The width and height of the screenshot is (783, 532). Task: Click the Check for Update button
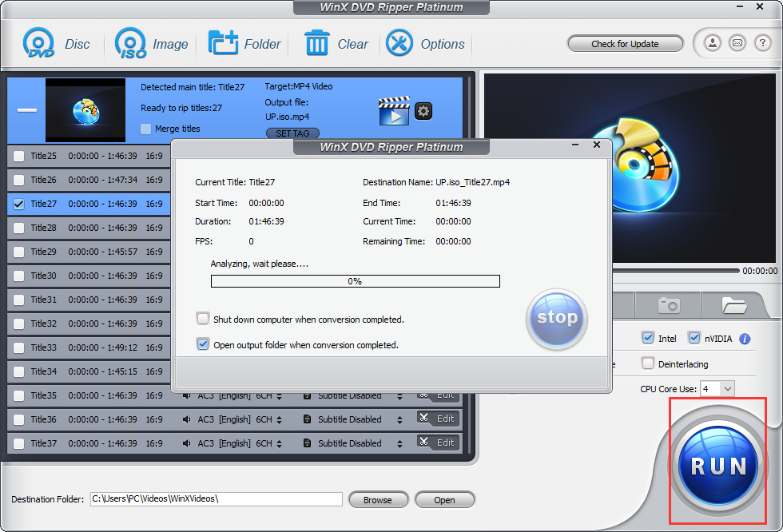(625, 44)
